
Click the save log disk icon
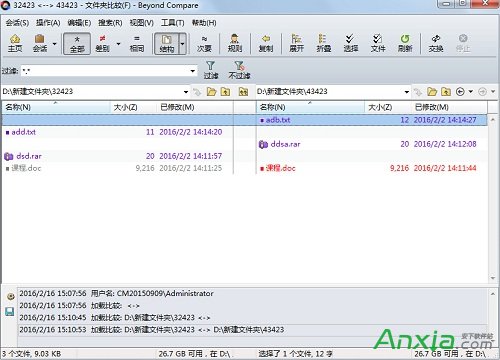pos(10,312)
